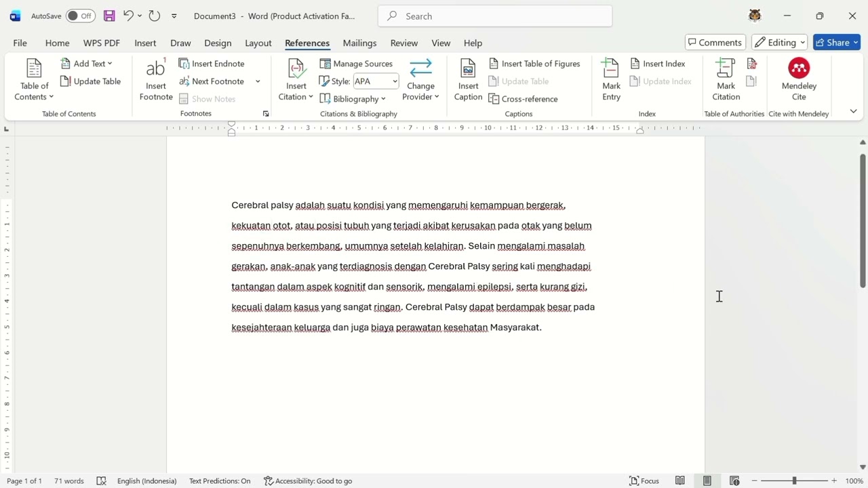Open the Add Text dropdown
The image size is (868, 488).
86,63
